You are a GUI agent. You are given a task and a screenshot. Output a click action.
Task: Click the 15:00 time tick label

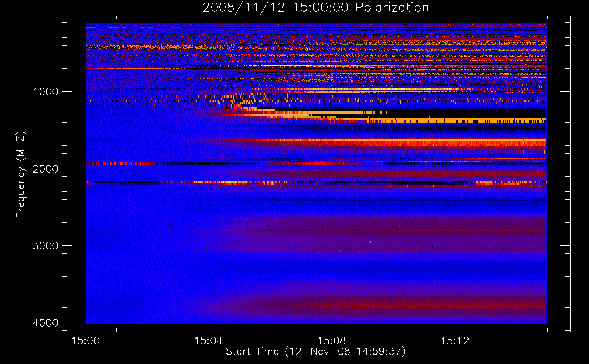(86, 341)
